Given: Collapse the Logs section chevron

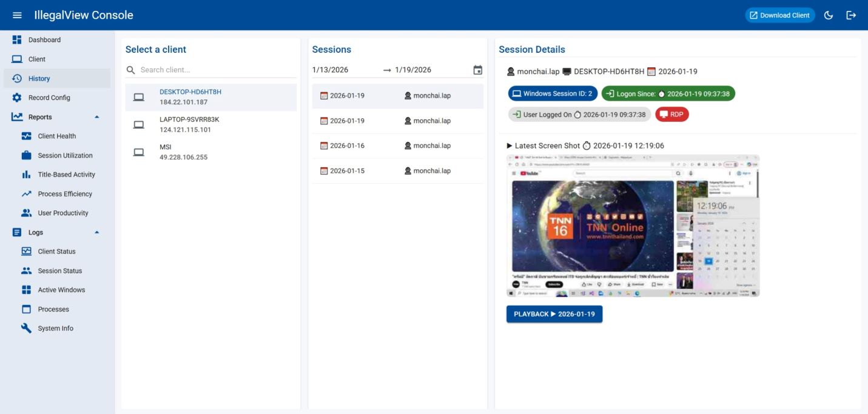Looking at the screenshot, I should click(96, 232).
